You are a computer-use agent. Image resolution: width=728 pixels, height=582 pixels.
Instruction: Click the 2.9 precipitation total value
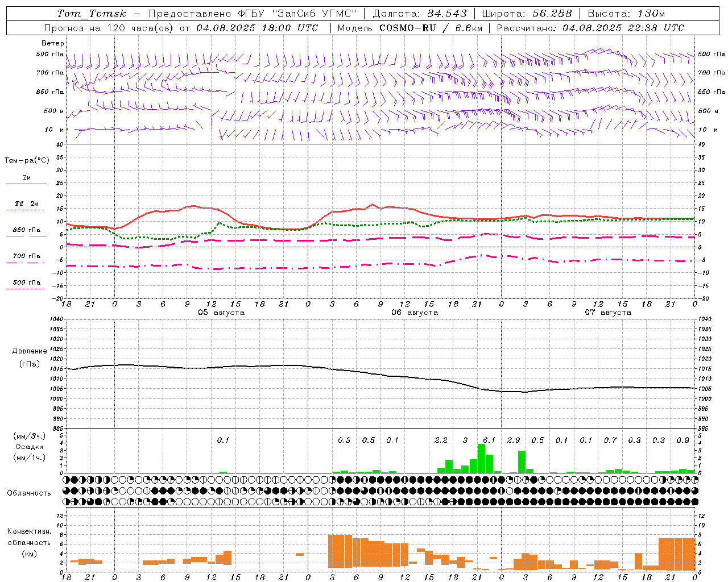514,440
